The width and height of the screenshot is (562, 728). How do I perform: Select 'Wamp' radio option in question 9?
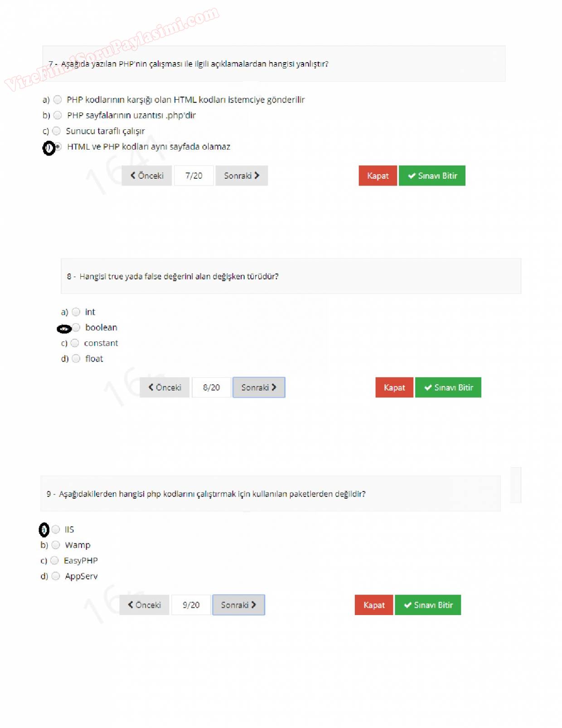56,545
